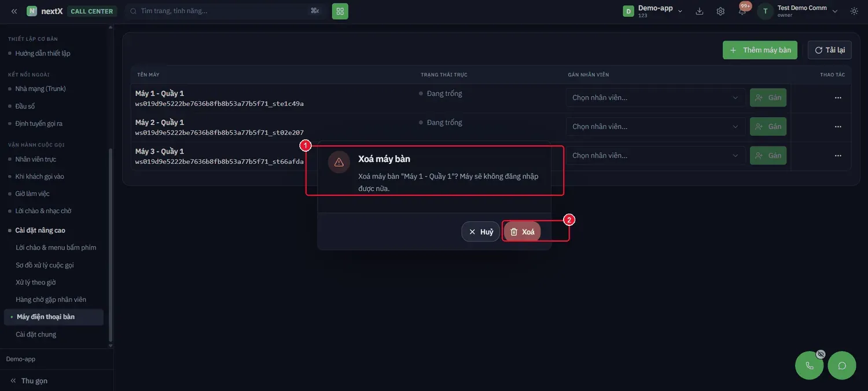Open notifications bell with 99+ badge
The height and width of the screenshot is (391, 868).
coord(742,11)
